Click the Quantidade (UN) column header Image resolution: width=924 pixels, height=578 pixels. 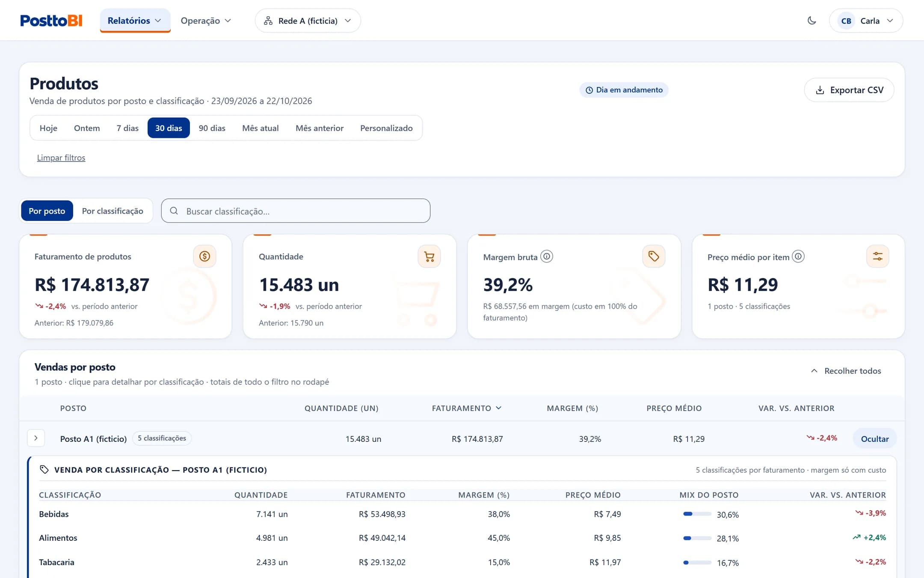341,408
